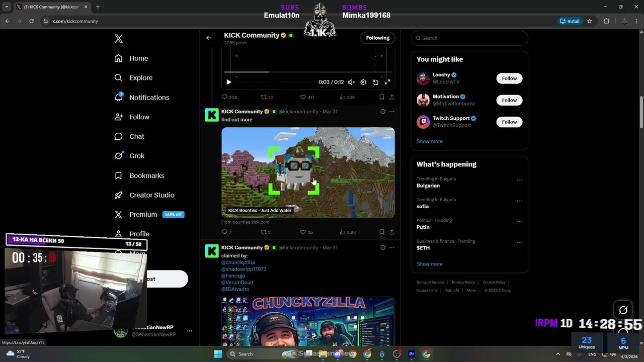
Task: Open more options for sofia trend
Action: pyautogui.click(x=519, y=201)
